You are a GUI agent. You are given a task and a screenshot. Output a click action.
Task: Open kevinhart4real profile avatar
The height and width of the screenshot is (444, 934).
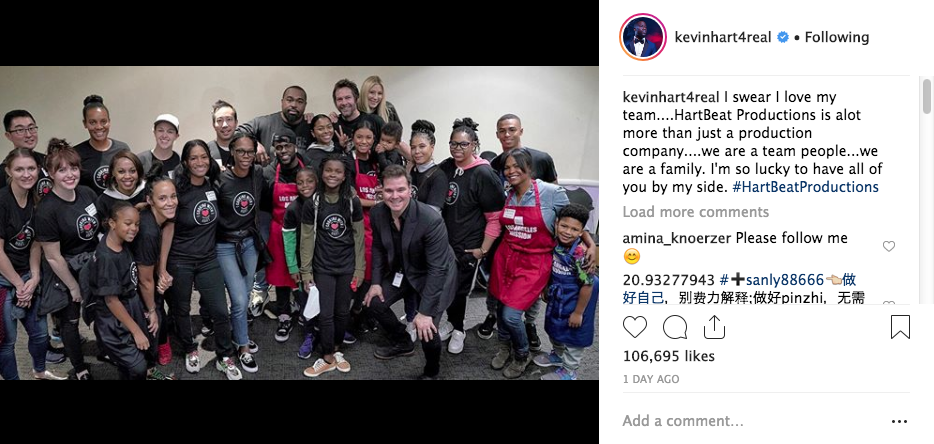point(643,37)
